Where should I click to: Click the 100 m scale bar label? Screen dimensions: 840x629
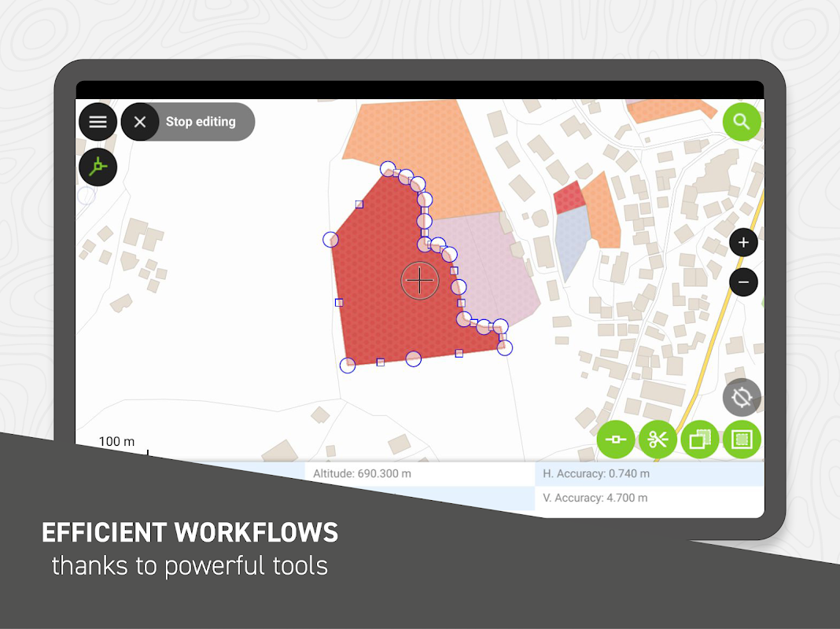point(116,442)
